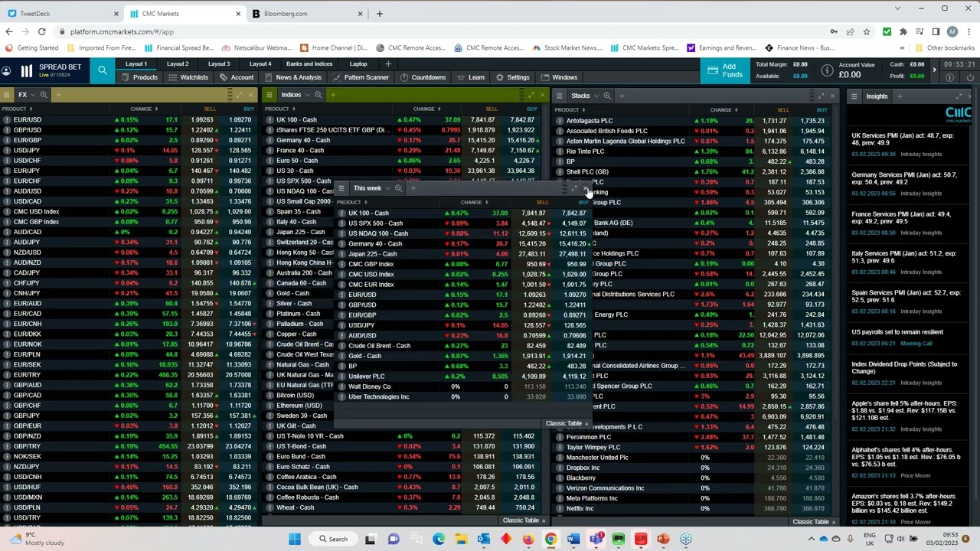Click the account information icon beside Account Value
Image resolution: width=980 pixels, height=551 pixels.
827,70
